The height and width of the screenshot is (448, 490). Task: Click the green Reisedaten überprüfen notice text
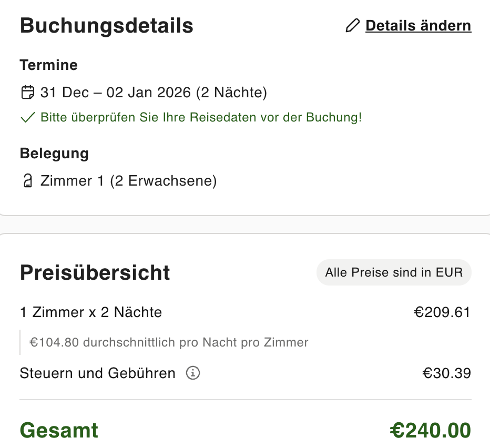click(x=201, y=117)
